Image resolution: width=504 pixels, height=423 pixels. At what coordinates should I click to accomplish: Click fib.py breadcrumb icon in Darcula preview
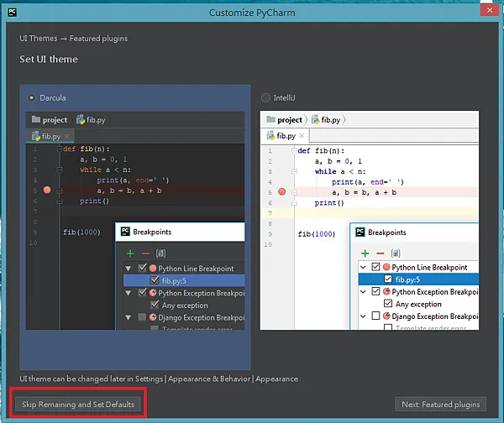[x=81, y=119]
